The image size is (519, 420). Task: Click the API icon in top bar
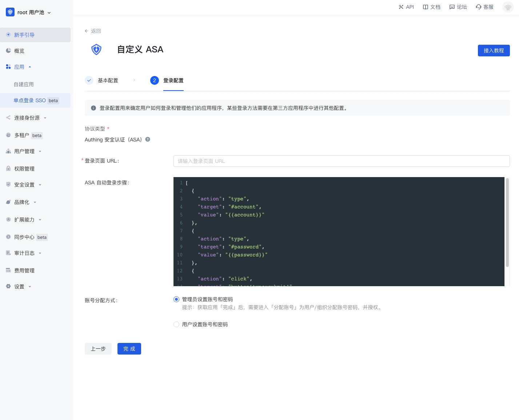(401, 7)
